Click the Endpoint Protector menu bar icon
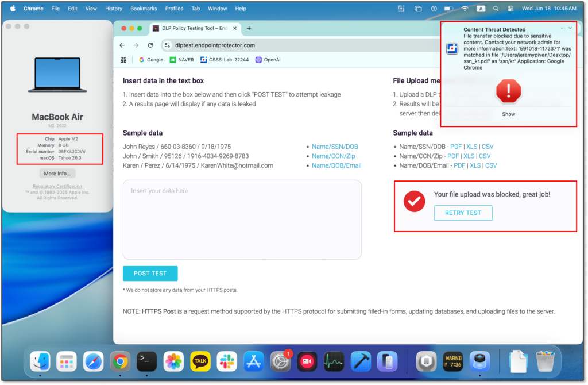 pyautogui.click(x=401, y=9)
